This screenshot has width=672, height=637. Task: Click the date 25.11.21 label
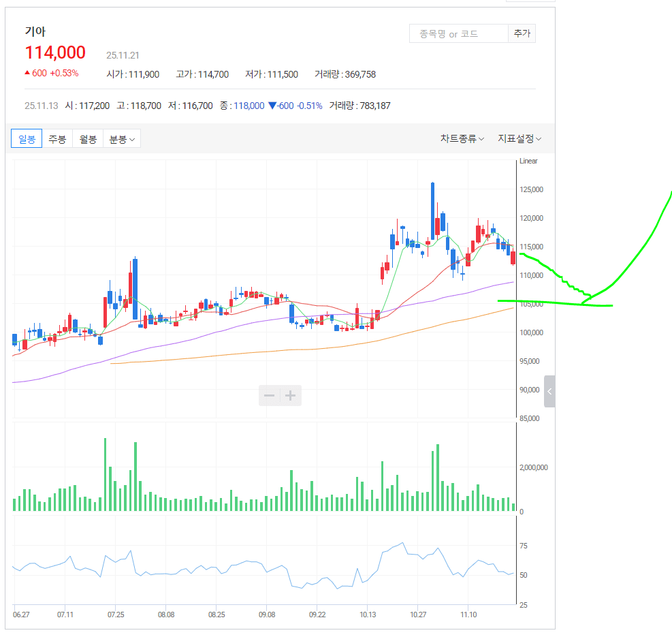click(x=123, y=55)
